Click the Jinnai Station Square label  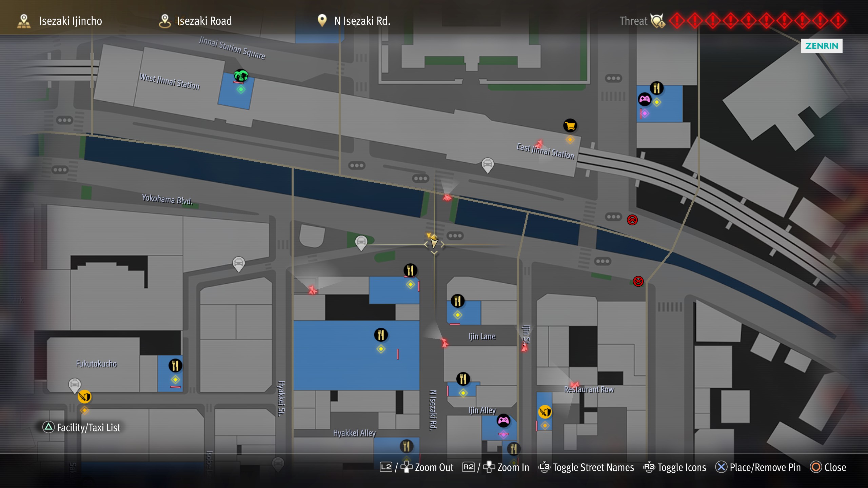(232, 48)
